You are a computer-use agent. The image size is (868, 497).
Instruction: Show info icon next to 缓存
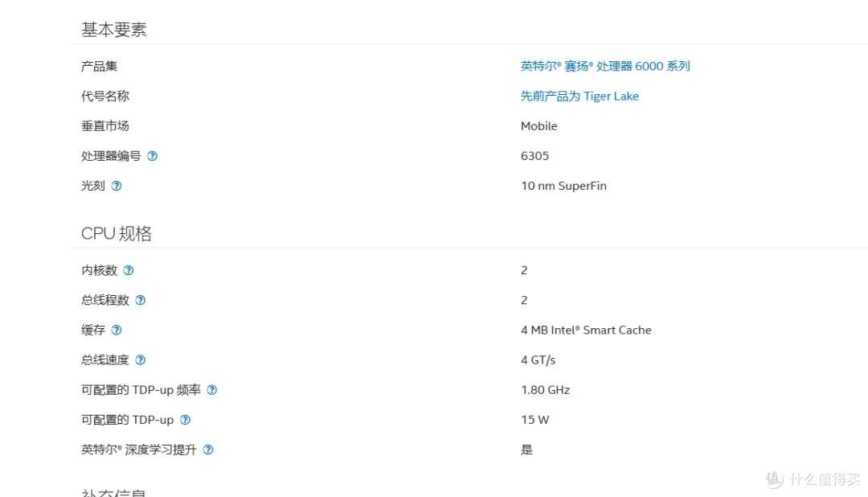[117, 331]
